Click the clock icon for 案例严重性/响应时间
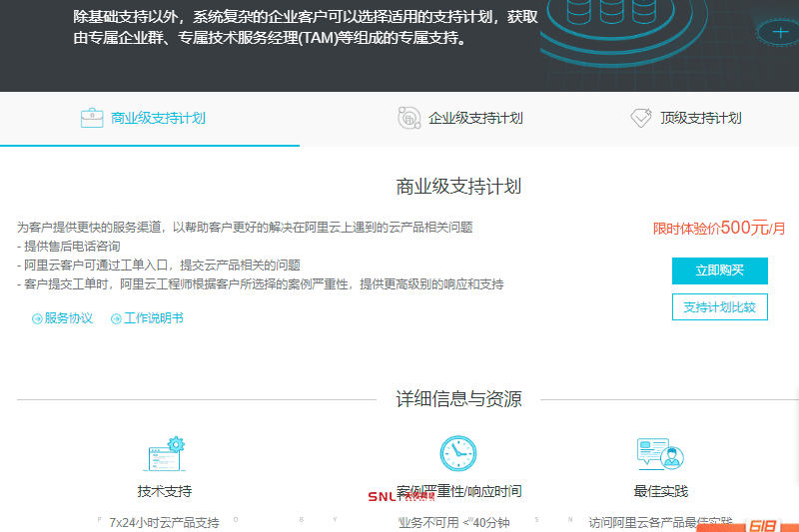 coord(458,453)
